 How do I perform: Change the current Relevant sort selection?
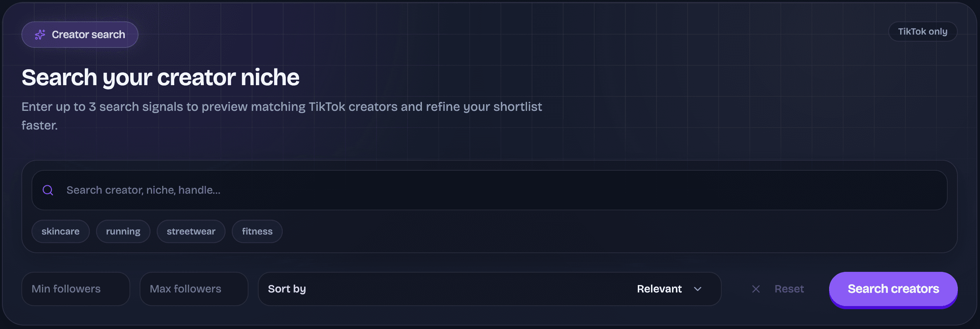[x=659, y=289]
